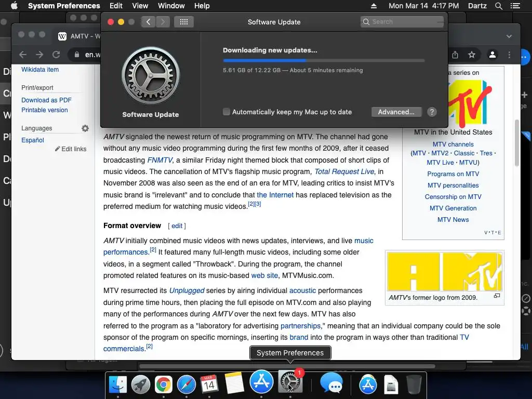
Task: Enable Automatically keep my Mac up to date
Action: pos(227,112)
